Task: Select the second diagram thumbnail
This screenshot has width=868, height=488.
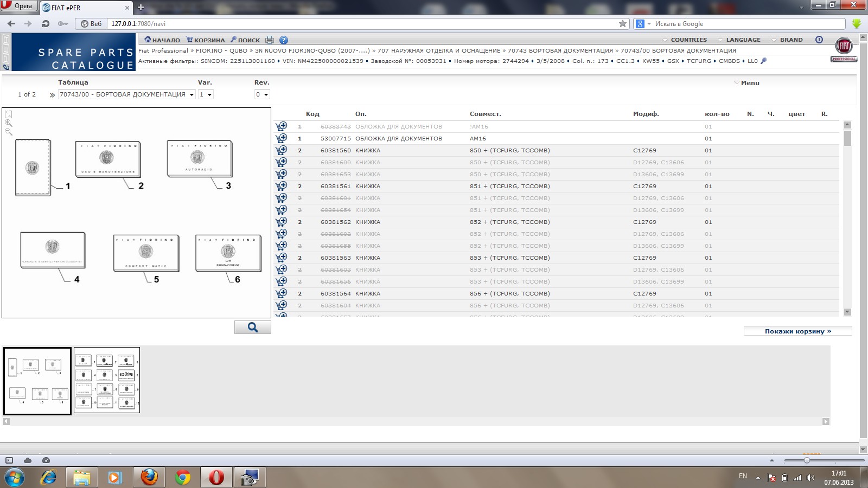Action: tap(107, 380)
